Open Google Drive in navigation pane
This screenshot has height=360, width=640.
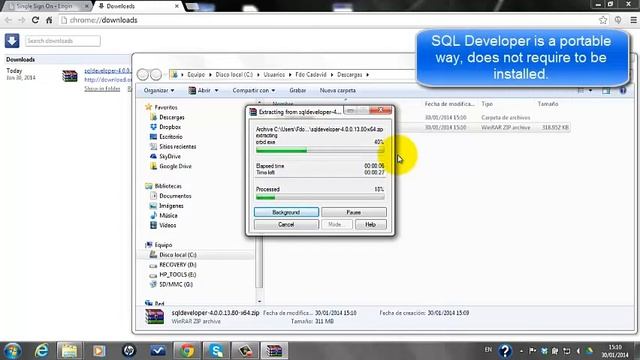coord(175,166)
